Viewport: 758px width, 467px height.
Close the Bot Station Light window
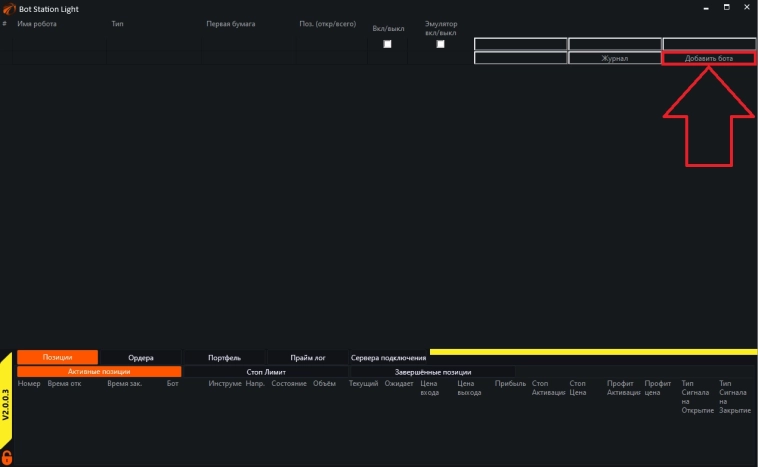pos(746,8)
